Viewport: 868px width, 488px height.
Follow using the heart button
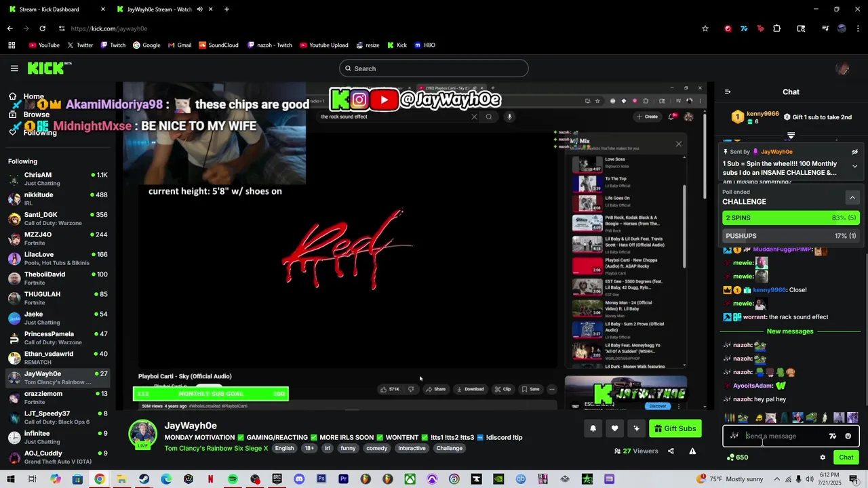614,428
